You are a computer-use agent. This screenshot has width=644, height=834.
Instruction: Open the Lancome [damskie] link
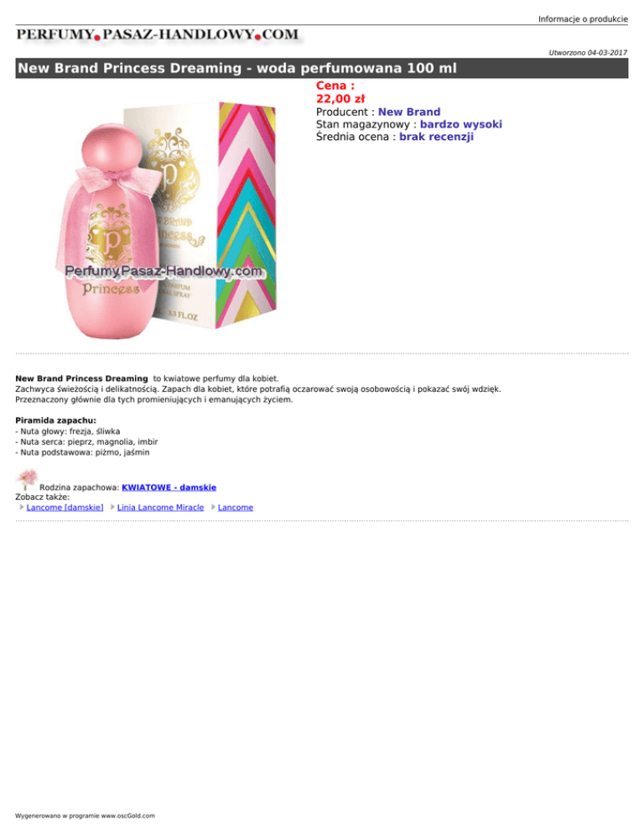coord(65,508)
